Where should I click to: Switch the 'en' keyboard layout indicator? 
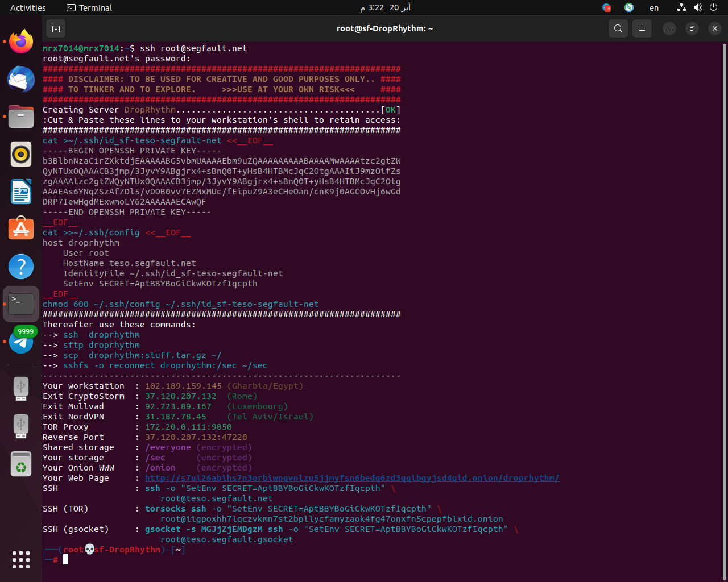pyautogui.click(x=654, y=7)
